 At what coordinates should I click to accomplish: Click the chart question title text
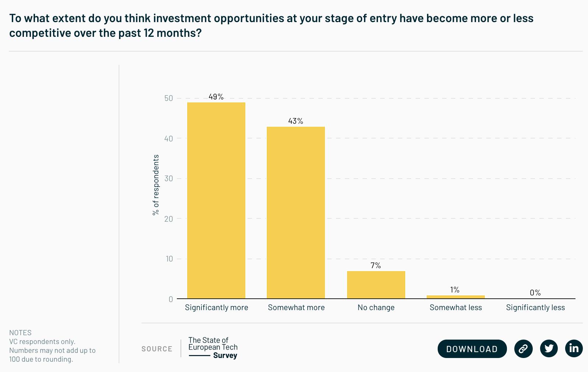point(271,25)
